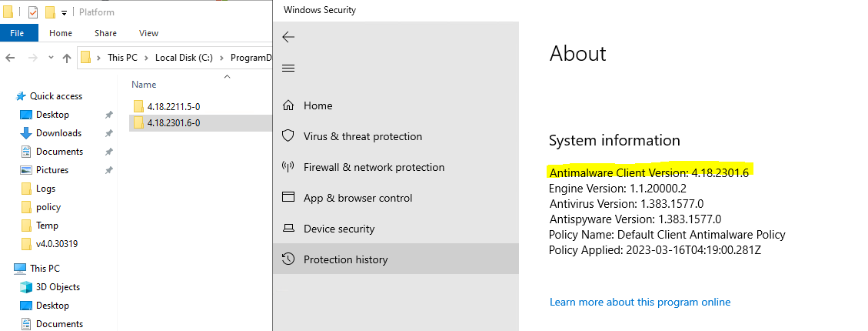Image resolution: width=868 pixels, height=331 pixels.
Task: Open App & browser control
Action: (396, 198)
